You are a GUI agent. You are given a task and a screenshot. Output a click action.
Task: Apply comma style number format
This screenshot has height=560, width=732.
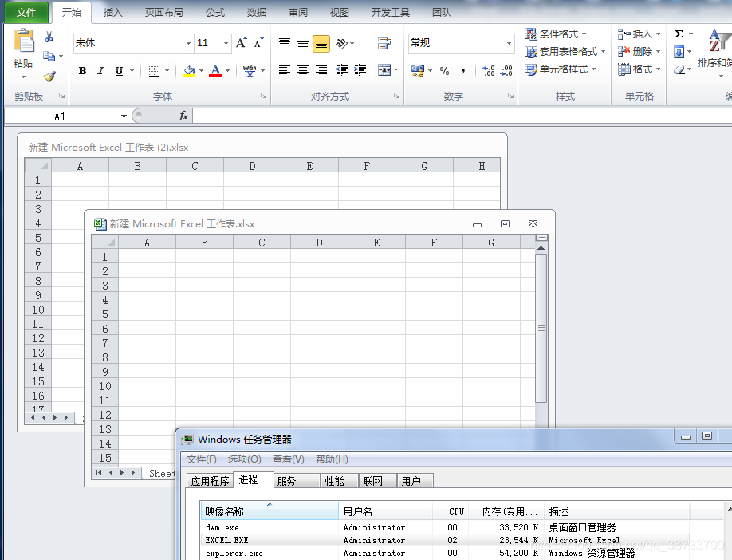(x=463, y=71)
